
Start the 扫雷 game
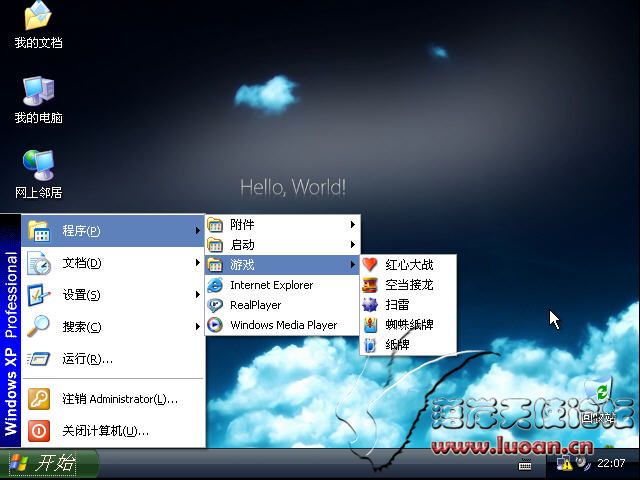(x=408, y=304)
